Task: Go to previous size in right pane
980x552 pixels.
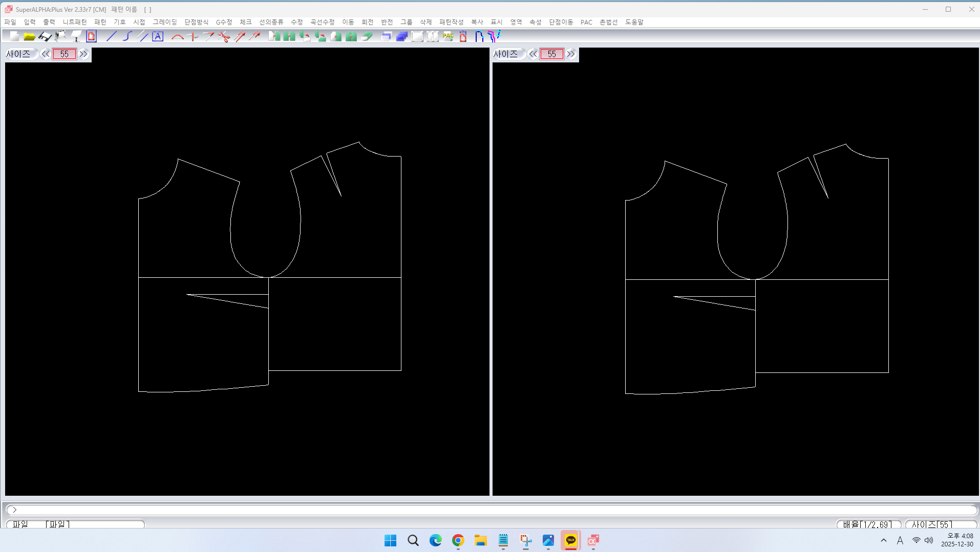Action: 533,54
